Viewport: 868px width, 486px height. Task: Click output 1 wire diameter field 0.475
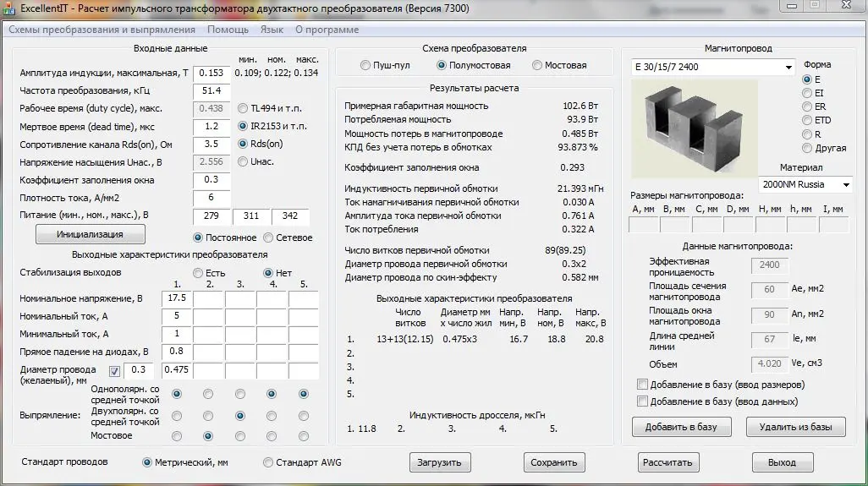coord(177,370)
